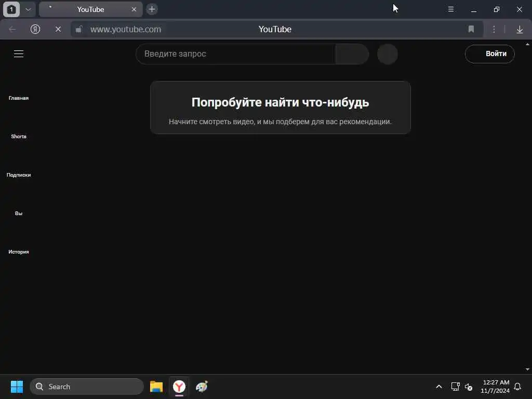Screen dimensions: 532x399
Task: Open the clock showing 12:27 AM
Action: pos(495,387)
